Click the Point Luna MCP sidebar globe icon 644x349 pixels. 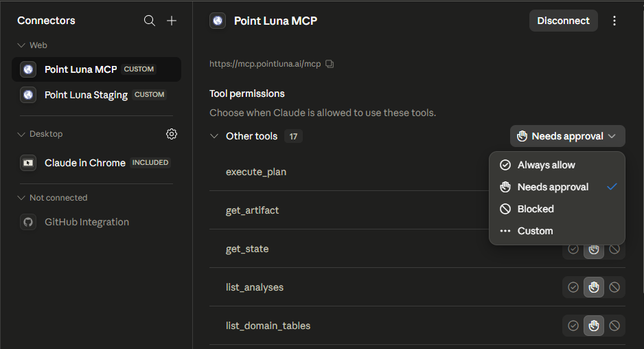pyautogui.click(x=28, y=69)
